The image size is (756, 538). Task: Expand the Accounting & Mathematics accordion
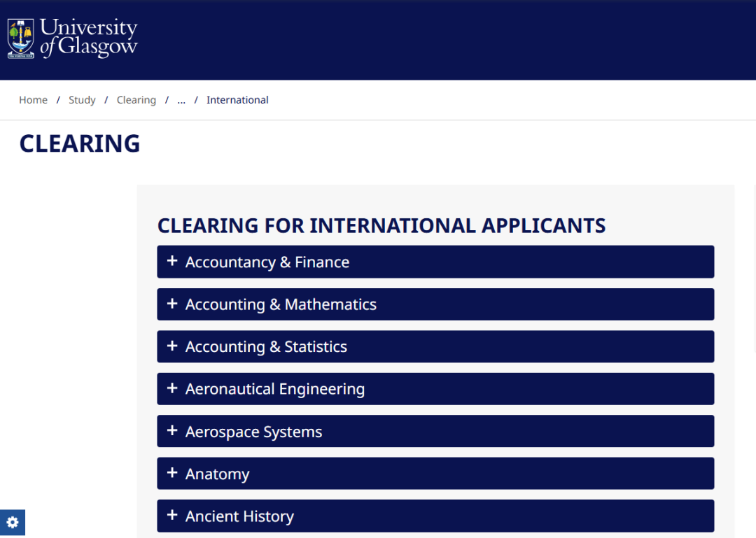[x=435, y=304]
